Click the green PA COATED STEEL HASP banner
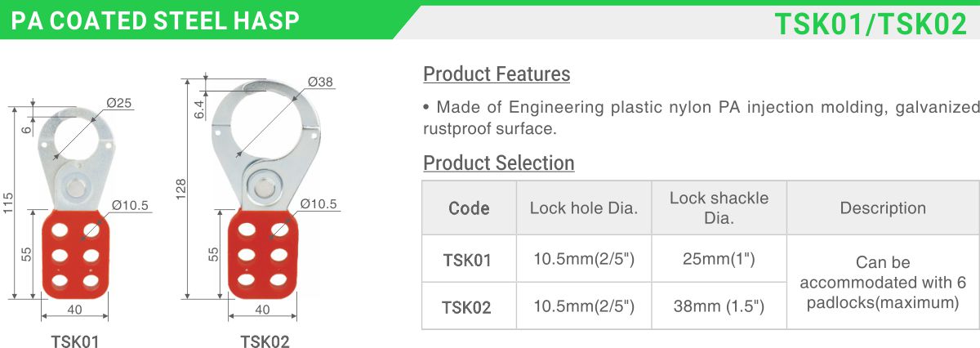The height and width of the screenshot is (348, 980). [204, 20]
